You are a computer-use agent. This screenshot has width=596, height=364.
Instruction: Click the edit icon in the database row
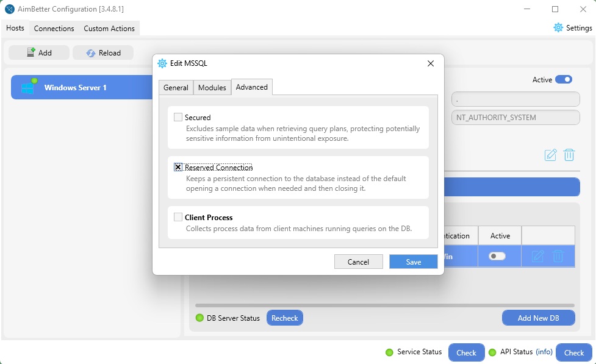pyautogui.click(x=538, y=256)
